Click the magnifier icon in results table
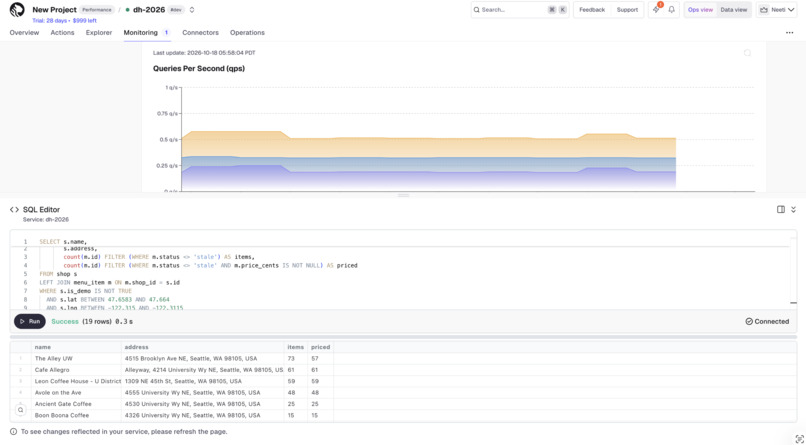This screenshot has height=445, width=806. 20,410
